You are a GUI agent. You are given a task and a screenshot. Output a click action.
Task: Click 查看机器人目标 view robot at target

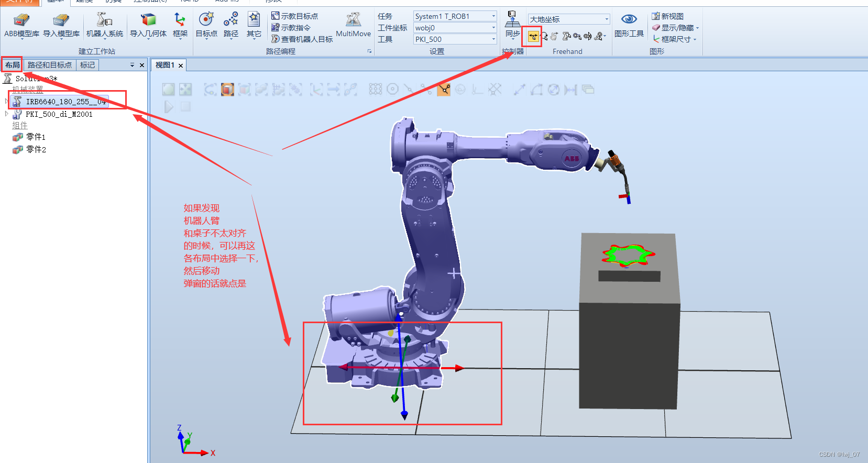coord(302,39)
